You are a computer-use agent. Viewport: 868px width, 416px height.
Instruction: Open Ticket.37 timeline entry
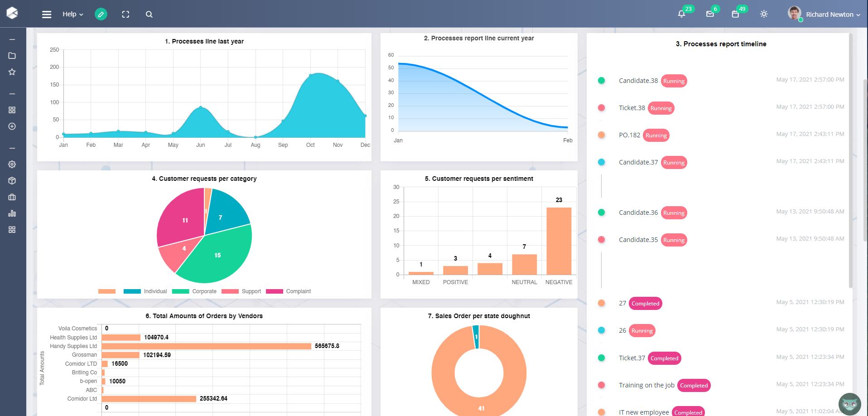[x=632, y=358]
